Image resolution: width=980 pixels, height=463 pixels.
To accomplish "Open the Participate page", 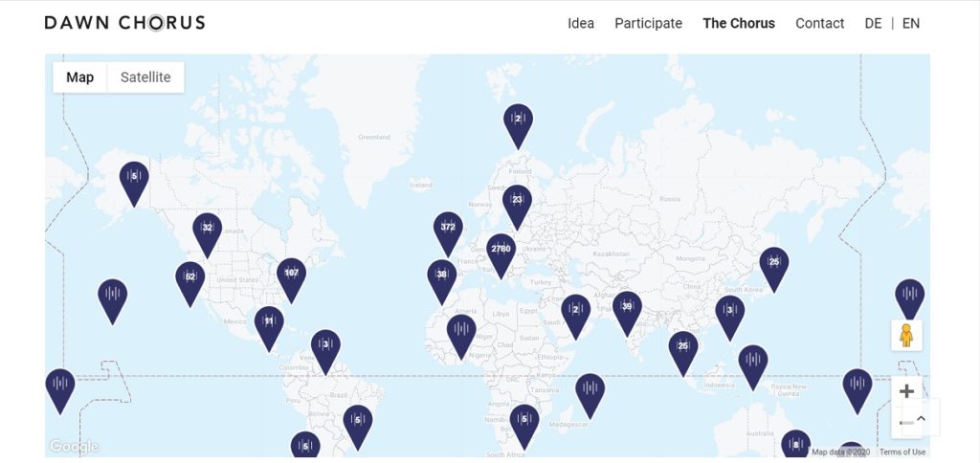I will coord(648,24).
